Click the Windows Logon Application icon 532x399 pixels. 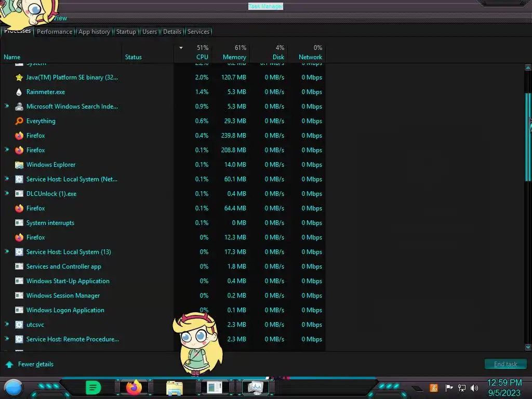[19, 310]
